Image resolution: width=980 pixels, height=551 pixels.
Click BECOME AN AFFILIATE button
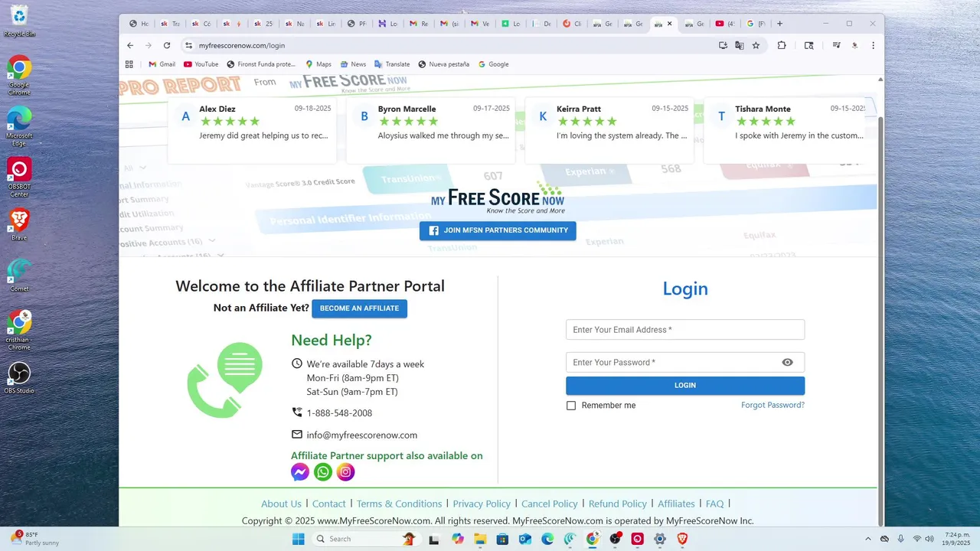coord(359,308)
